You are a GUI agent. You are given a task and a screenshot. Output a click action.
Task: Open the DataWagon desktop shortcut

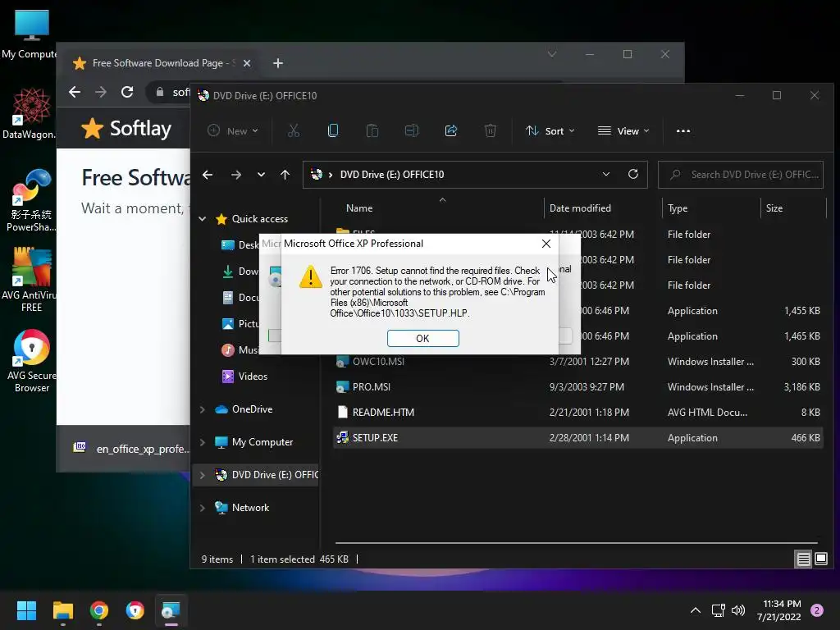30,113
